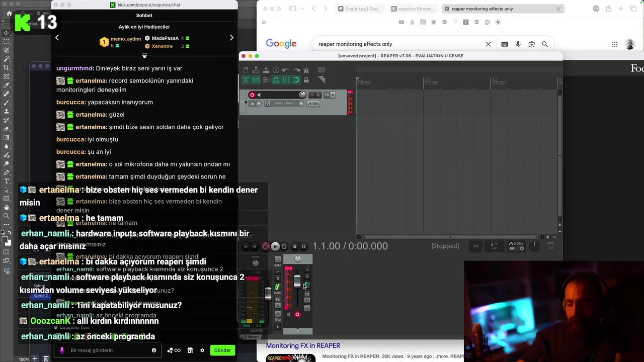Mute channel 1 in mixer strip
This screenshot has width=644, height=362.
point(307,269)
